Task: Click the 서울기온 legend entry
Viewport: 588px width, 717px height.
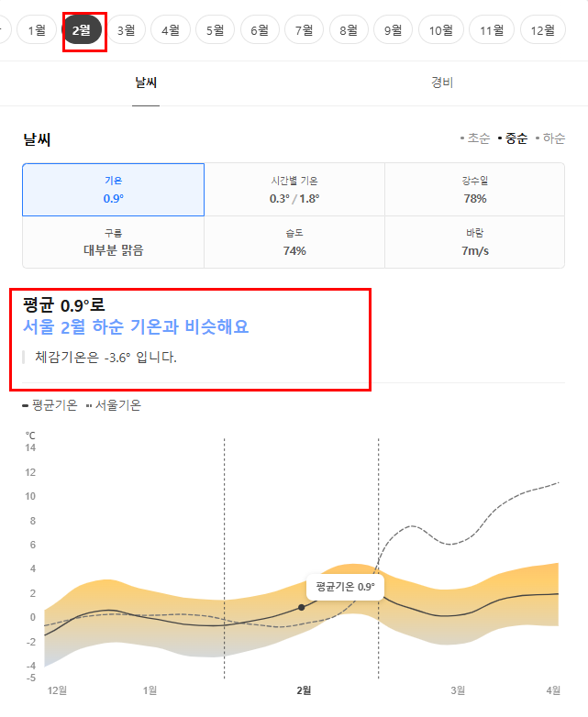Action: click(114, 405)
